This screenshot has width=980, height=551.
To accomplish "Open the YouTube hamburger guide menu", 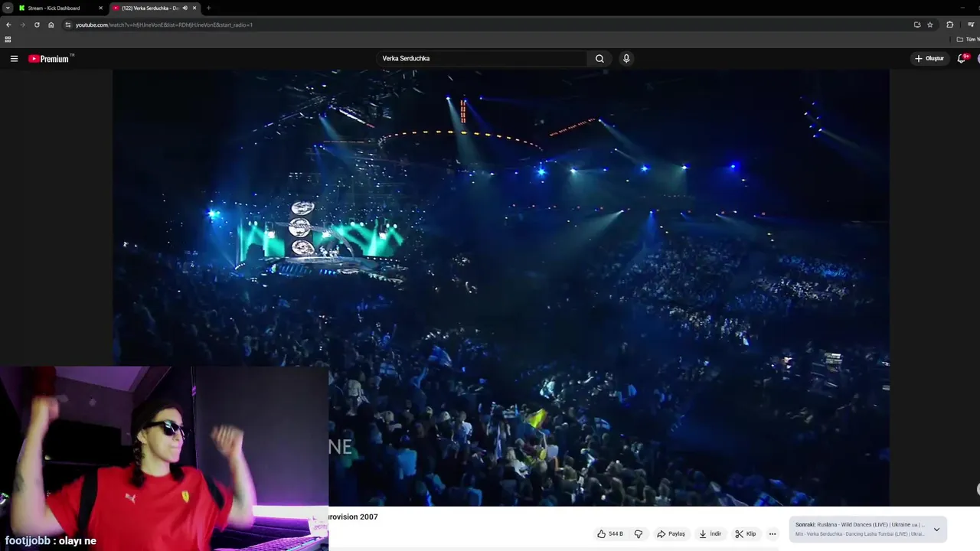I will [x=14, y=59].
